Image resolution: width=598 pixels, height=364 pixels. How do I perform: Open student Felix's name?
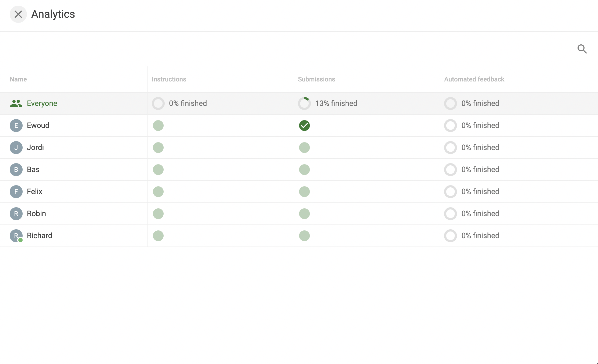coord(35,192)
